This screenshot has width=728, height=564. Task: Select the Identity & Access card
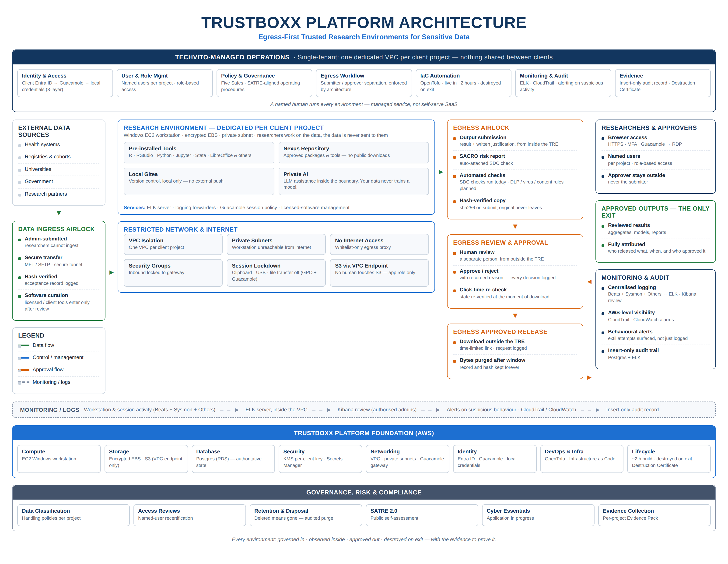(65, 83)
